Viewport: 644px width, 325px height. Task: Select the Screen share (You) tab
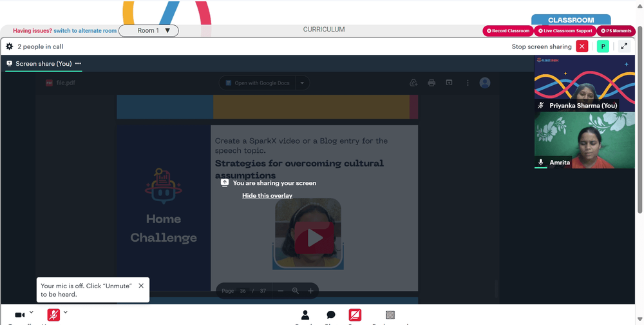tap(39, 64)
